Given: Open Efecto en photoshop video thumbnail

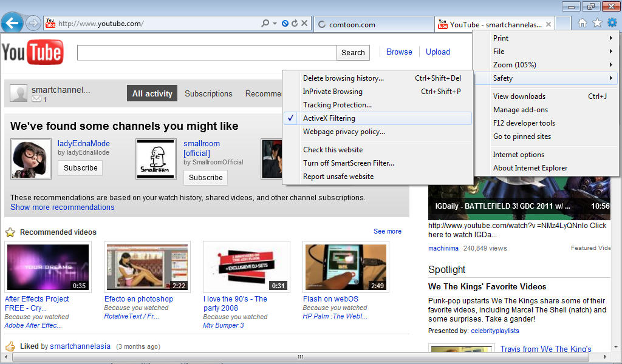Looking at the screenshot, I should click(147, 267).
